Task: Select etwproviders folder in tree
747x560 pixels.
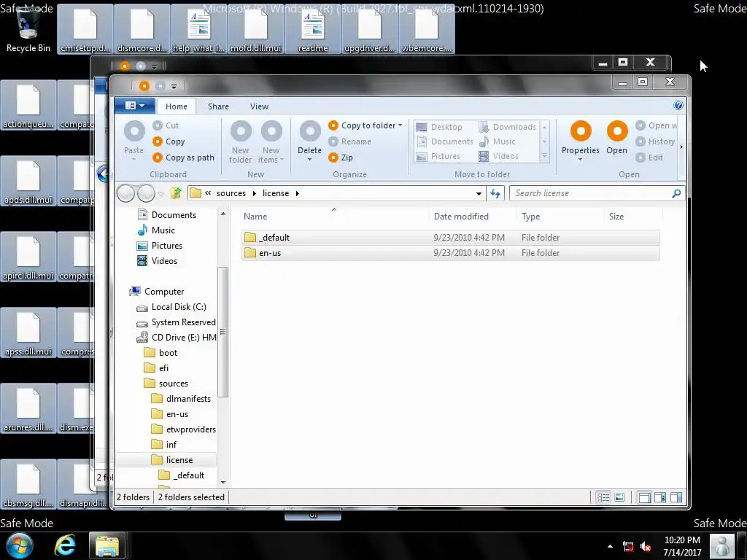Action: 184,429
